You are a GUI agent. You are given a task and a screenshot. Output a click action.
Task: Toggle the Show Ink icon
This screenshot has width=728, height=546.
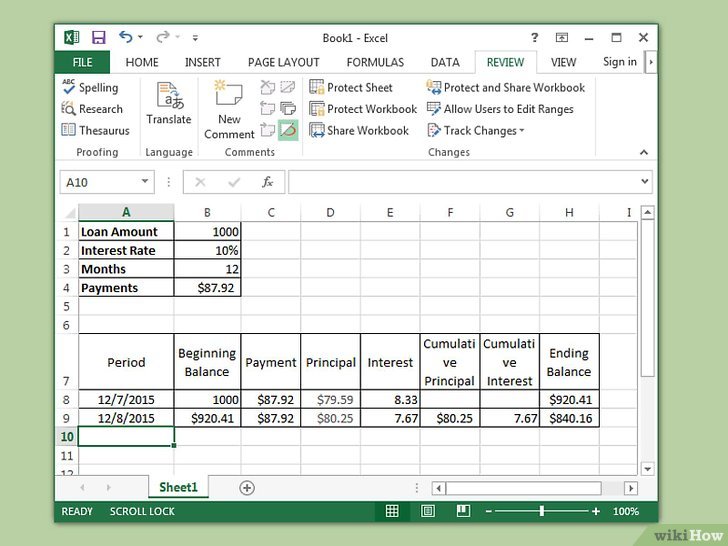point(288,130)
